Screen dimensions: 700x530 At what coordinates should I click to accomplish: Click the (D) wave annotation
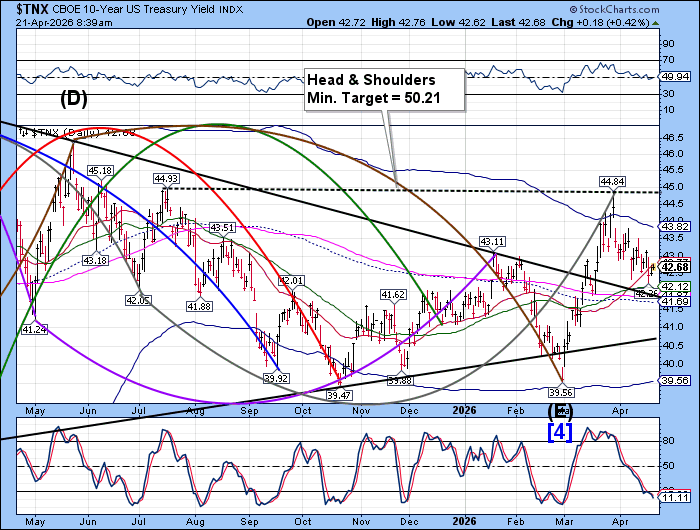[x=75, y=99]
